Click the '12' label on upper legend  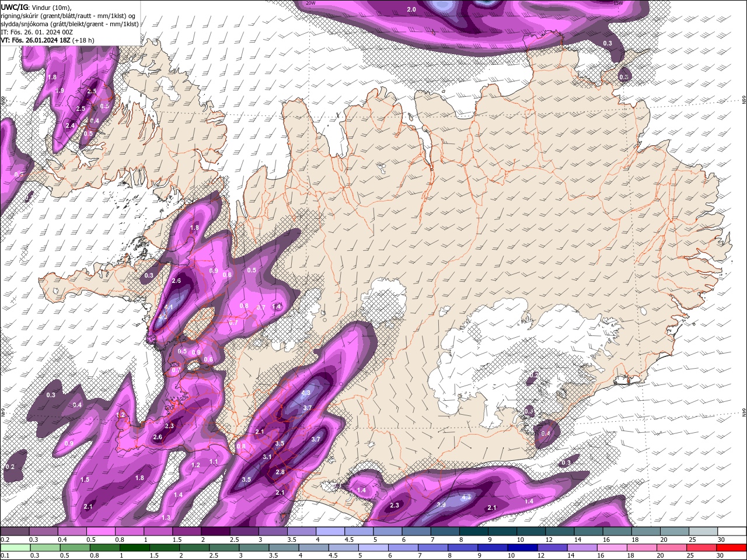click(x=549, y=540)
